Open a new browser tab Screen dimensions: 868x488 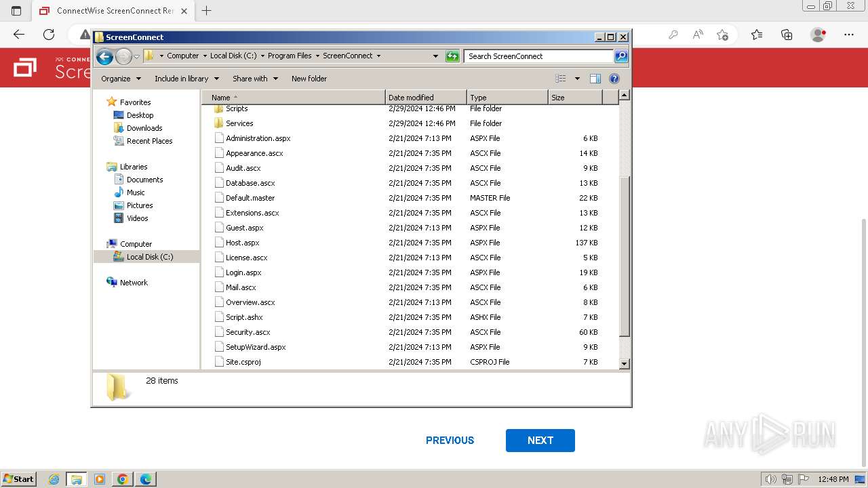[x=207, y=11]
